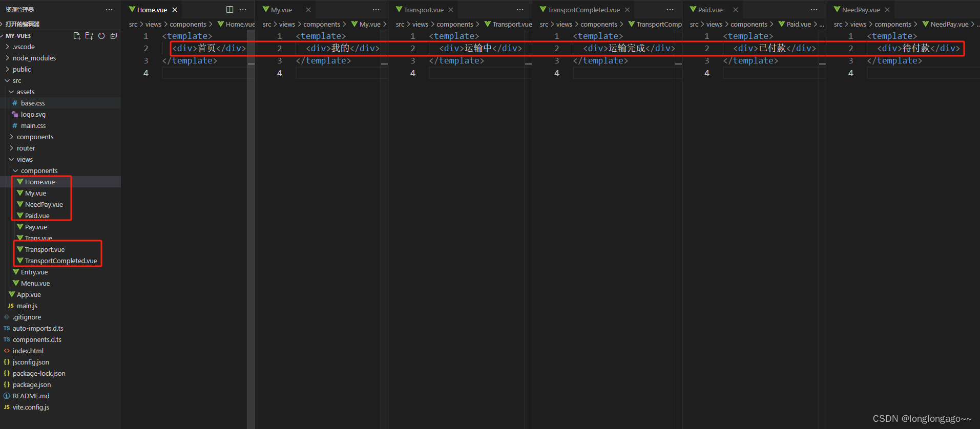The image size is (980, 429).
Task: Open more actions for Paid.vue editor group
Action: (x=814, y=10)
